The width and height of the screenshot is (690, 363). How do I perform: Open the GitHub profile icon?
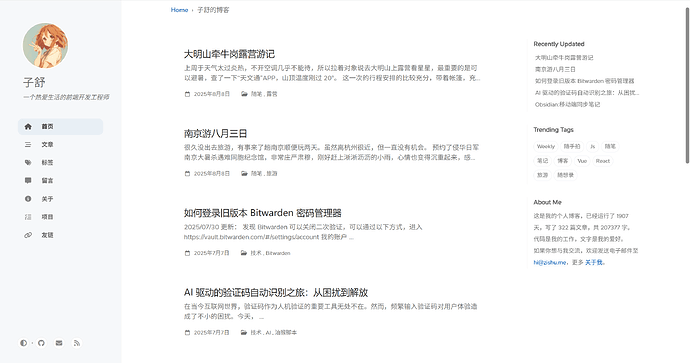tap(41, 343)
